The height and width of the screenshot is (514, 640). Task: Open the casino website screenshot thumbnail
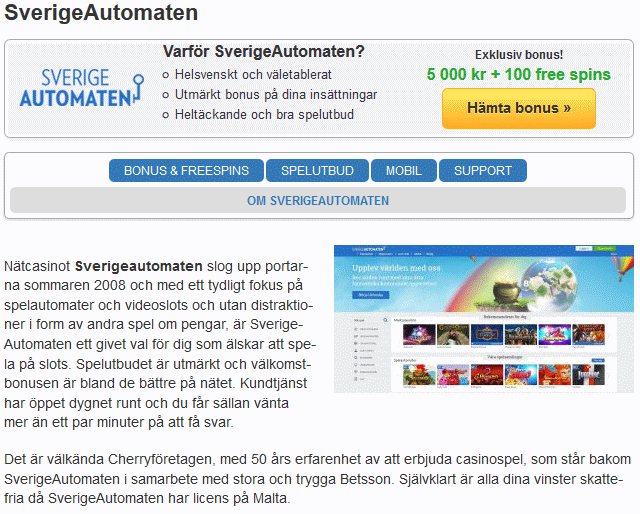click(484, 319)
